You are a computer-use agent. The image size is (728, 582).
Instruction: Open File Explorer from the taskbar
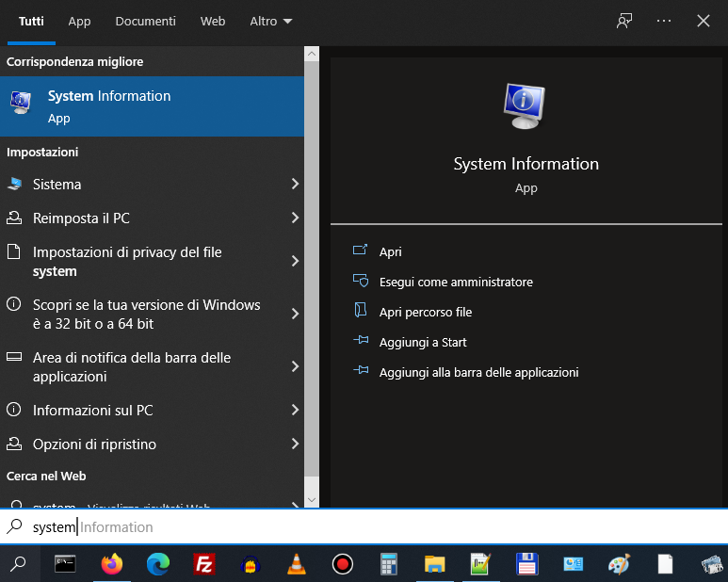point(434,564)
